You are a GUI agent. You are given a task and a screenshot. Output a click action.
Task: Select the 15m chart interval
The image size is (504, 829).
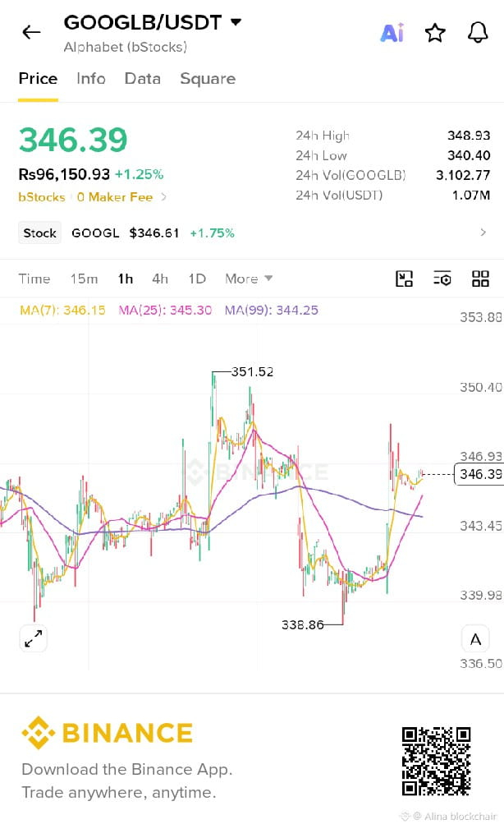click(x=84, y=279)
